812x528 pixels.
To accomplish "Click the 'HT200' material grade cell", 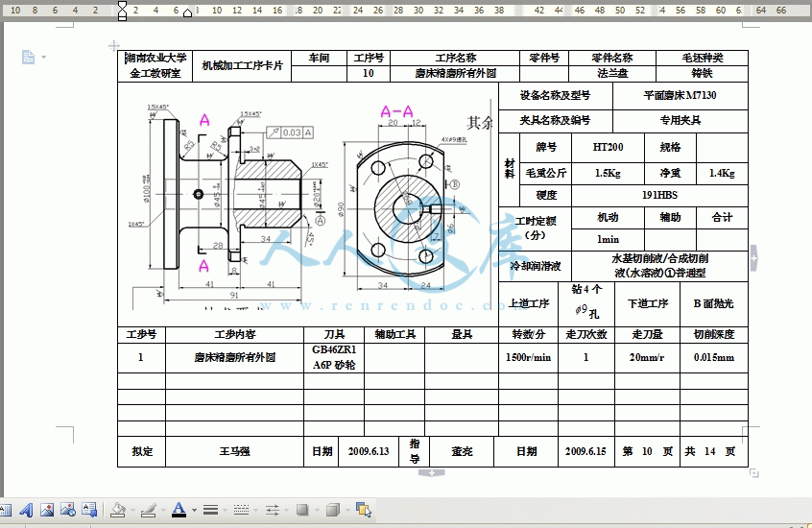I will [x=608, y=147].
